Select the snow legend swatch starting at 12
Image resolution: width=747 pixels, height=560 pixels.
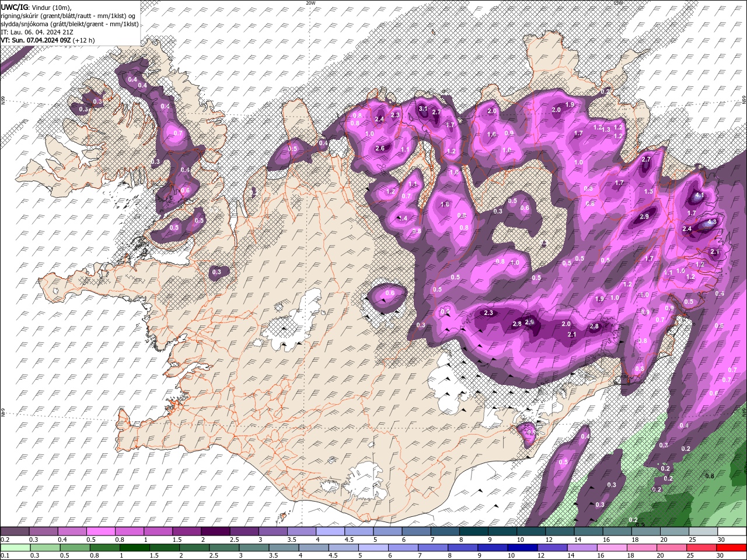click(560, 531)
